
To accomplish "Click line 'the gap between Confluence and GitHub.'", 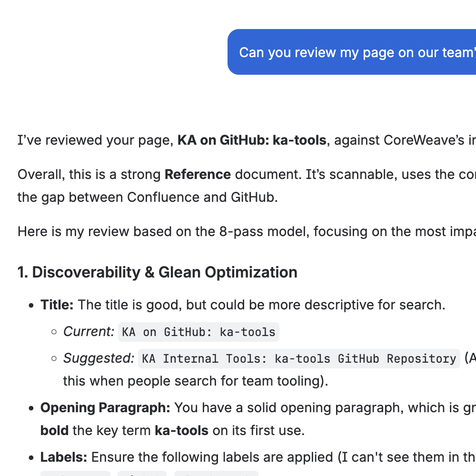I will click(x=148, y=198).
